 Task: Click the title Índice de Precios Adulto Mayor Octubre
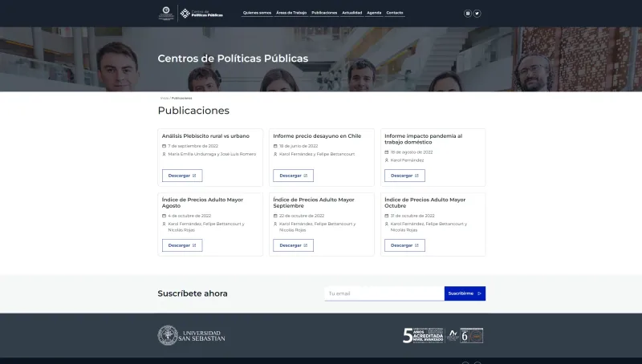pyautogui.click(x=425, y=203)
